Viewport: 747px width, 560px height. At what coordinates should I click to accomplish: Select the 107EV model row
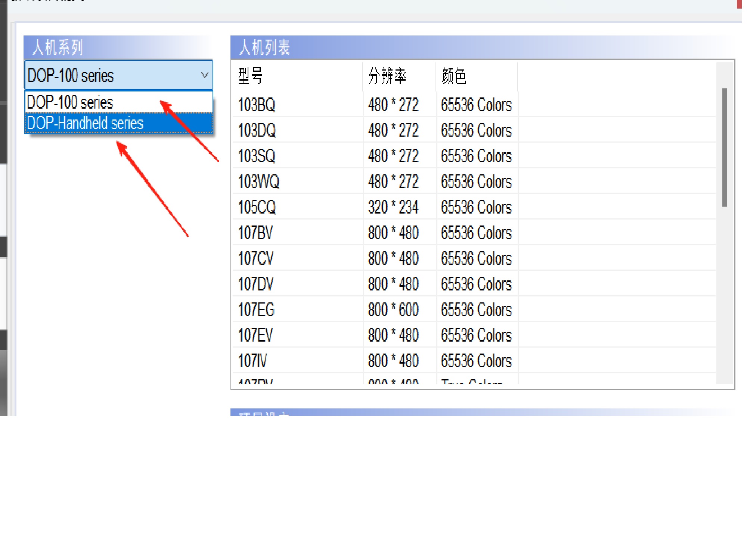255,335
